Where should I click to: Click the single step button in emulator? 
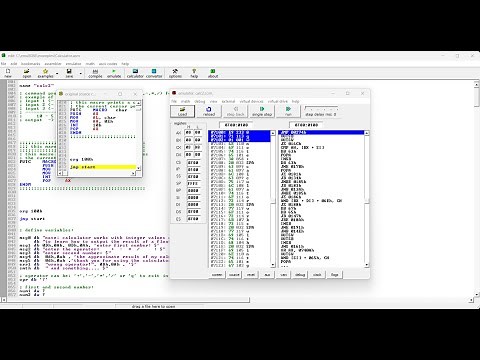pyautogui.click(x=262, y=111)
